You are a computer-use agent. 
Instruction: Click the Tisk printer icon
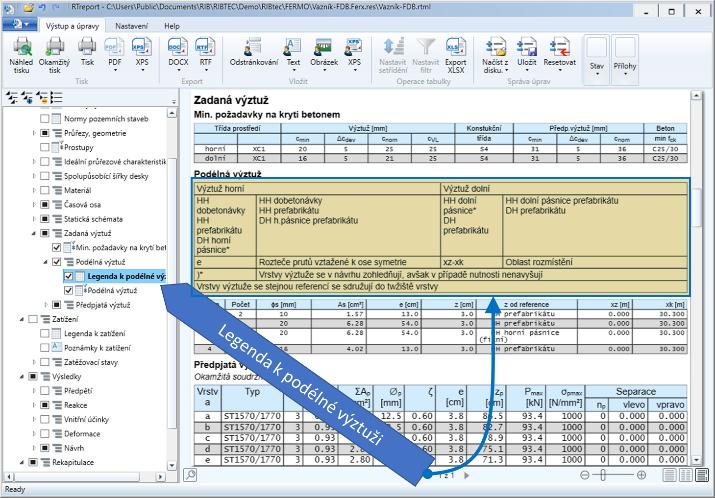[x=87, y=47]
